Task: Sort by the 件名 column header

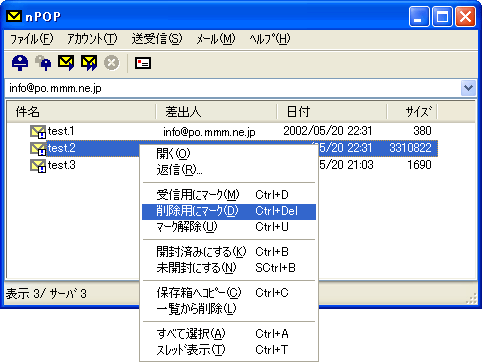Action: point(81,111)
